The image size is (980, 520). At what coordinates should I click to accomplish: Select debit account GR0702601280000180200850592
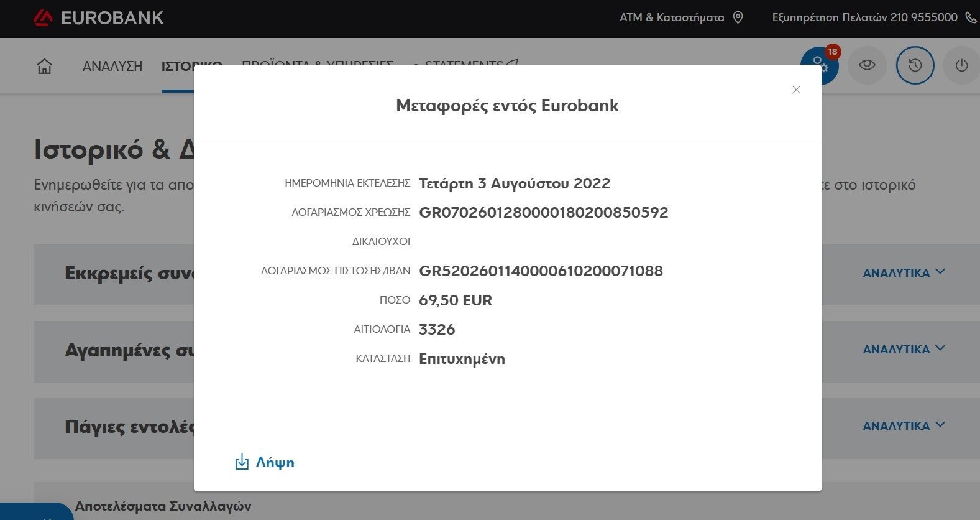pos(544,213)
